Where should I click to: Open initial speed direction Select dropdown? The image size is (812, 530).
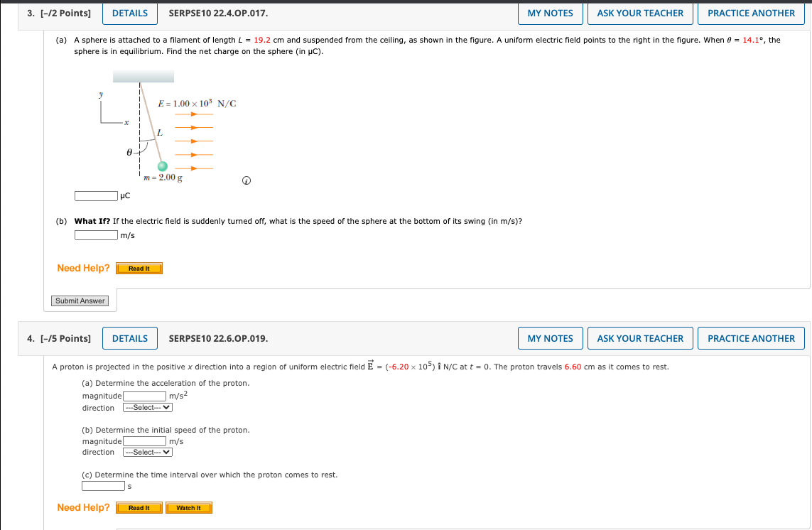[x=147, y=452]
